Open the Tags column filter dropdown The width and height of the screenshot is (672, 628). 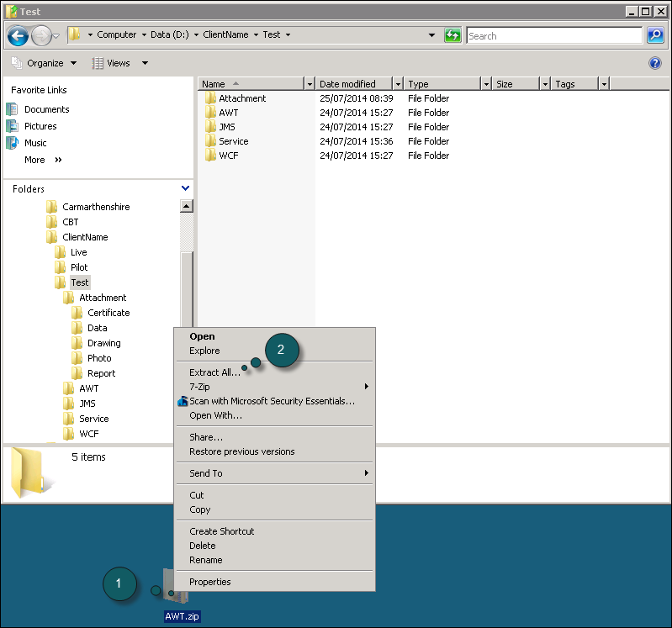click(x=604, y=84)
